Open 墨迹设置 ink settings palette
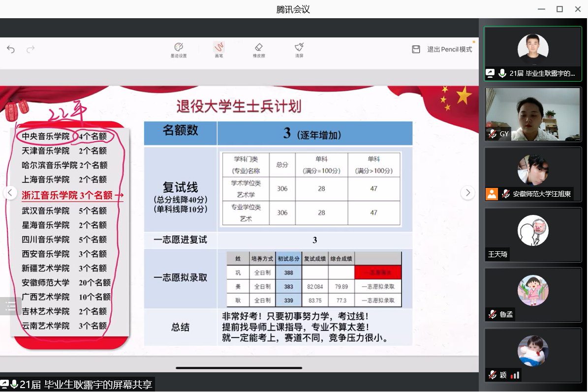The width and height of the screenshot is (588, 392). 179,49
